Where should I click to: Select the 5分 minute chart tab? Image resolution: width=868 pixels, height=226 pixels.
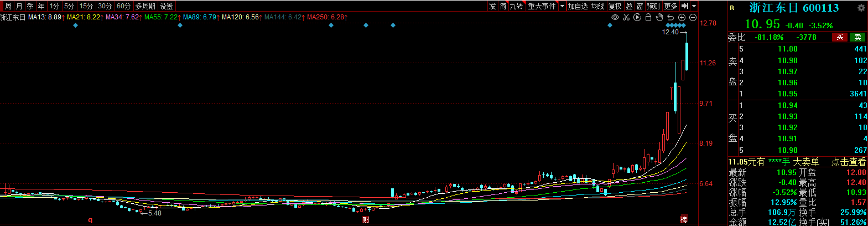pos(69,6)
